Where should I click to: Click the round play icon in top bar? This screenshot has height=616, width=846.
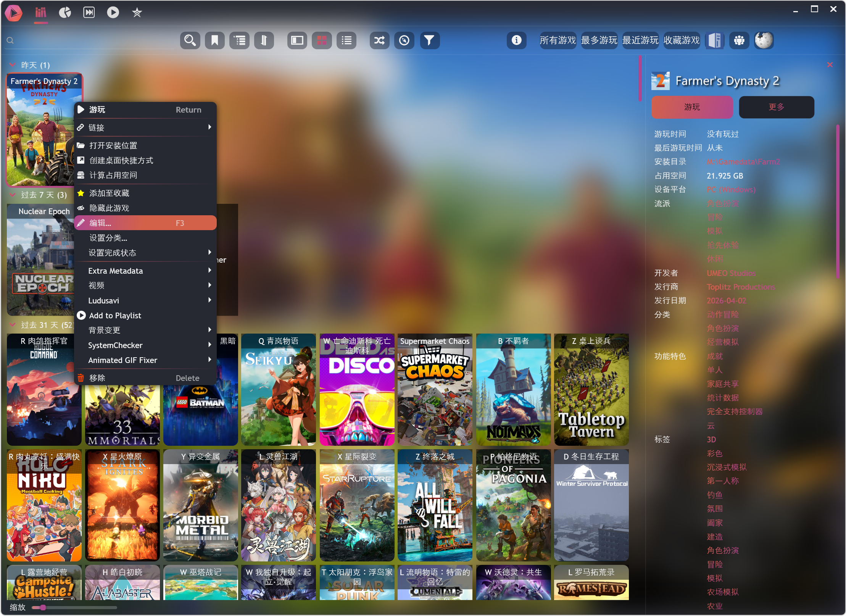point(113,13)
